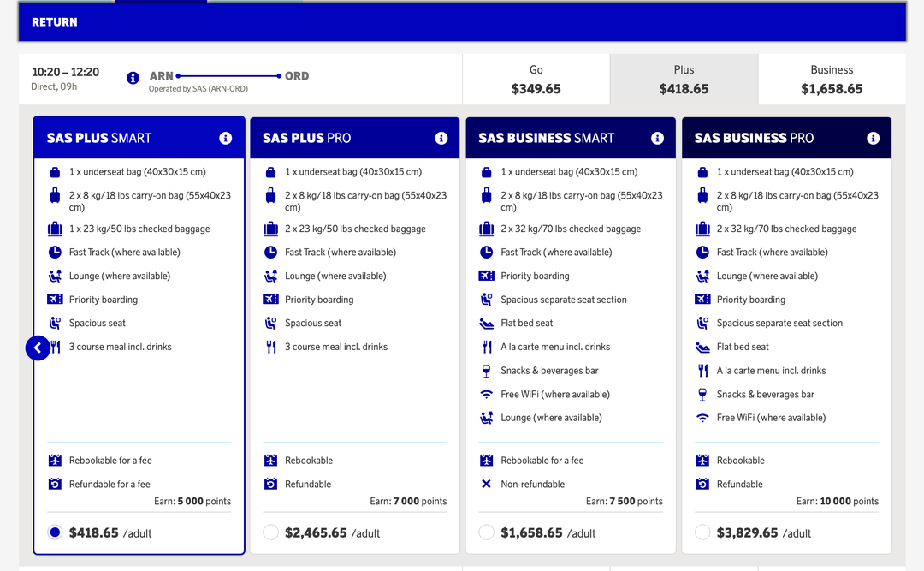Image resolution: width=924 pixels, height=571 pixels.
Task: Select the Plus $418.65 fare column
Action: click(682, 77)
